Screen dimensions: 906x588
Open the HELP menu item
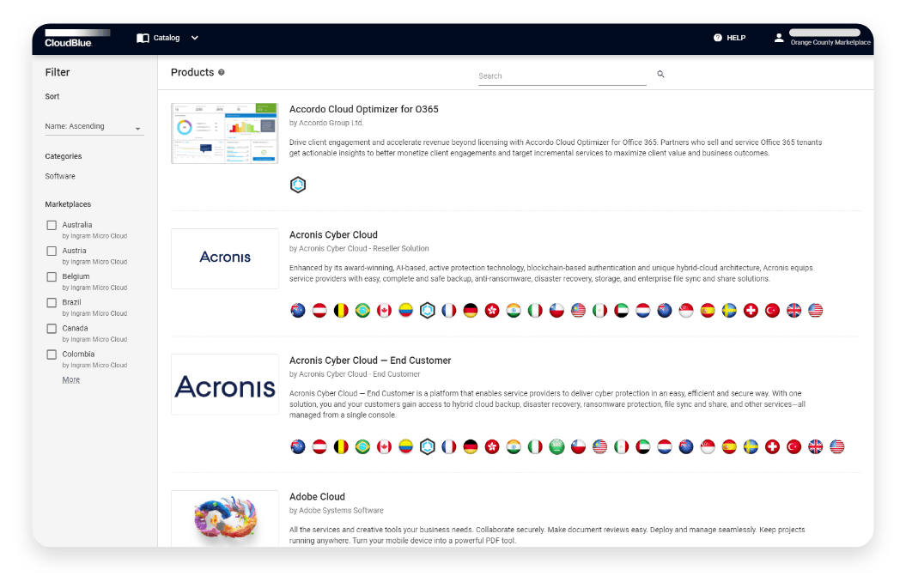pos(736,38)
